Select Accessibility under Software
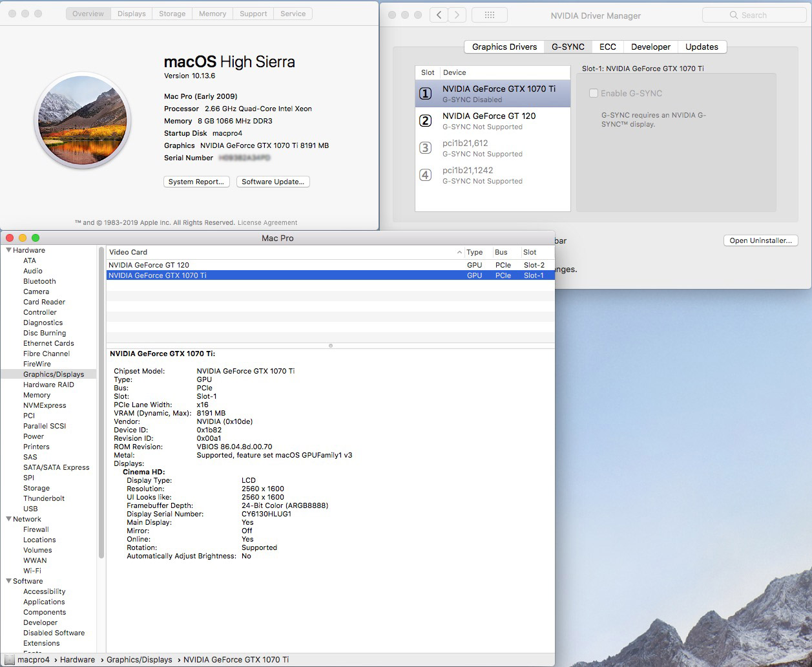The image size is (812, 667). (x=45, y=591)
